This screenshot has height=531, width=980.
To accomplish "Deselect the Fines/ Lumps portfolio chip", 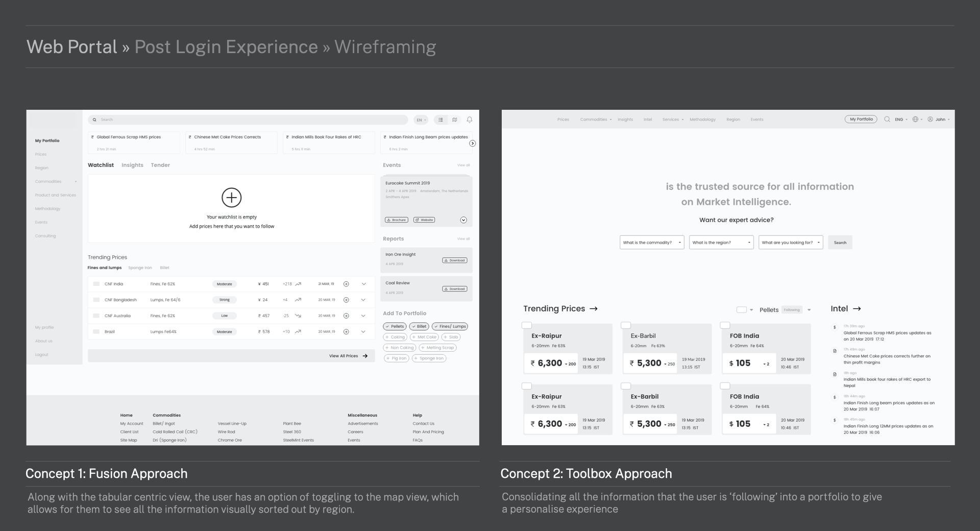I will [x=450, y=327].
